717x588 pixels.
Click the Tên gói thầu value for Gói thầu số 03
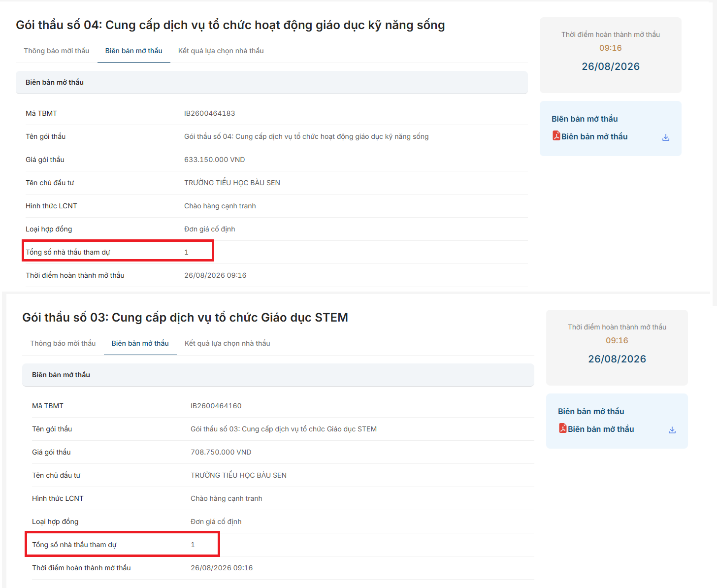click(284, 429)
